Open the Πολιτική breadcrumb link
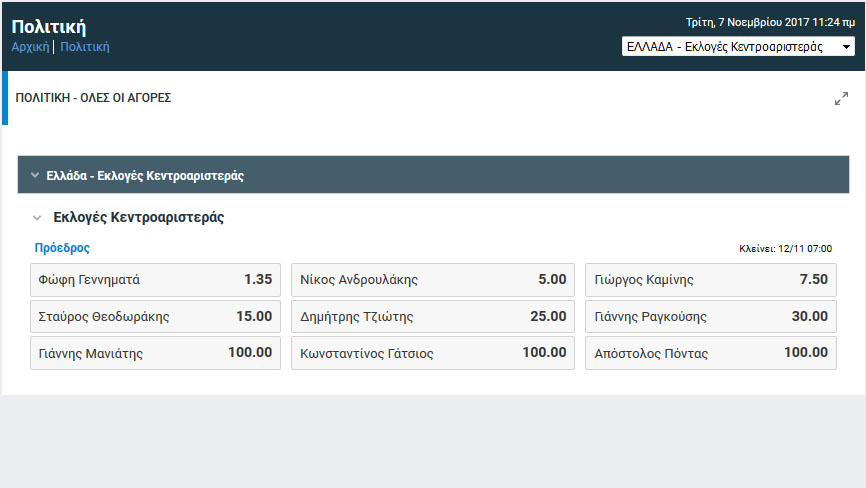Image resolution: width=866 pixels, height=488 pixels. click(x=85, y=47)
